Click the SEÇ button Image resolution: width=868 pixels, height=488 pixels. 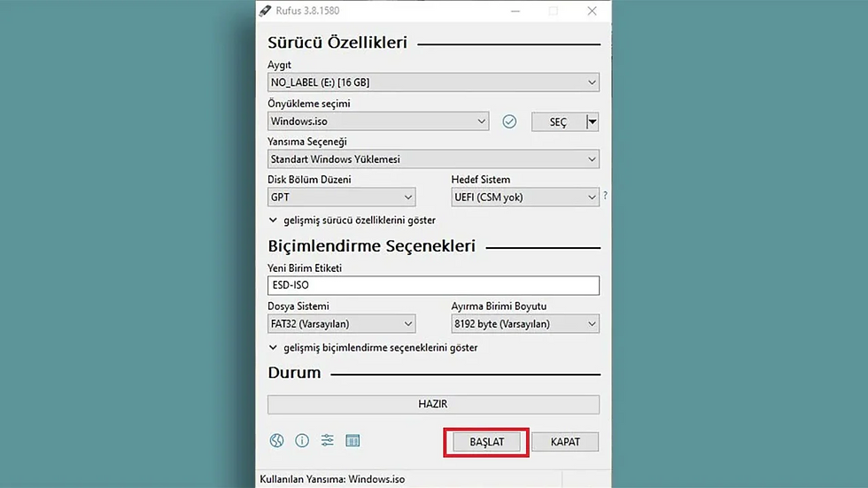[x=558, y=121]
